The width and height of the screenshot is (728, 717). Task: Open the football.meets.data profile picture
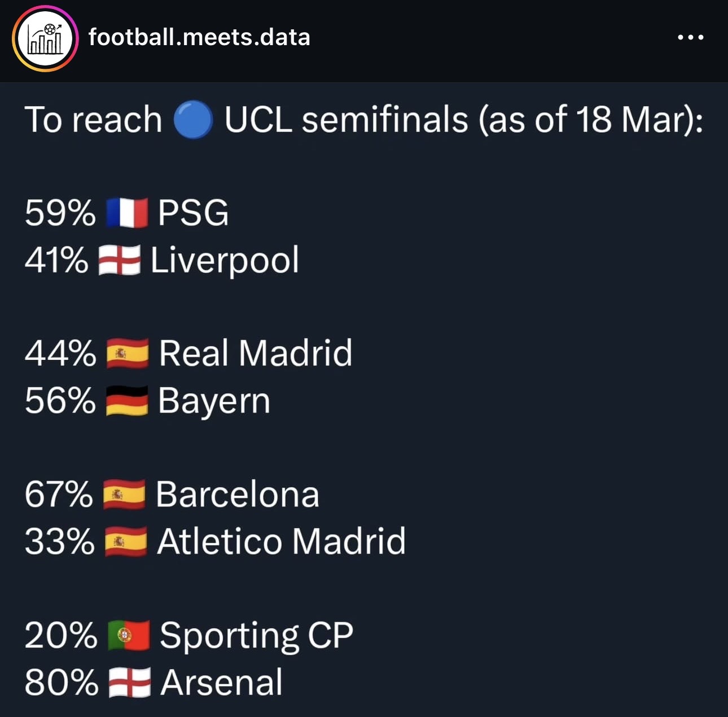(45, 38)
